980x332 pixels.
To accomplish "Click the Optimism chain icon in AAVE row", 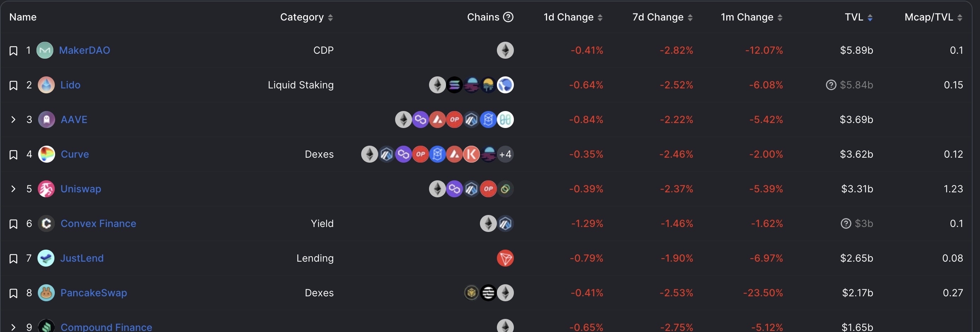I will (454, 120).
